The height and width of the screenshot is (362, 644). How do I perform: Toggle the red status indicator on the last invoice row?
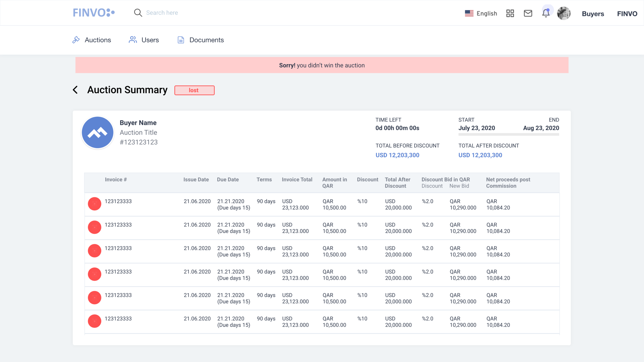95,321
